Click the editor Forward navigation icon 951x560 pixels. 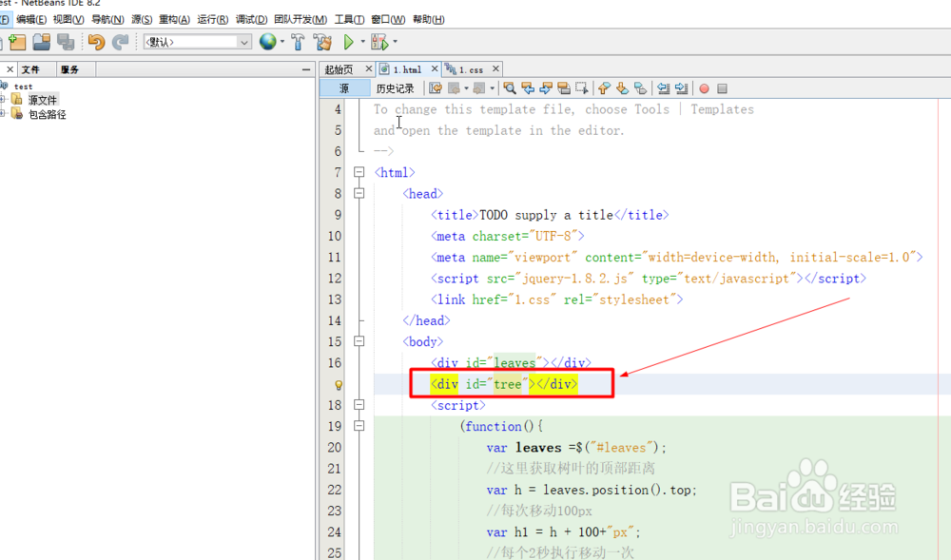[479, 88]
